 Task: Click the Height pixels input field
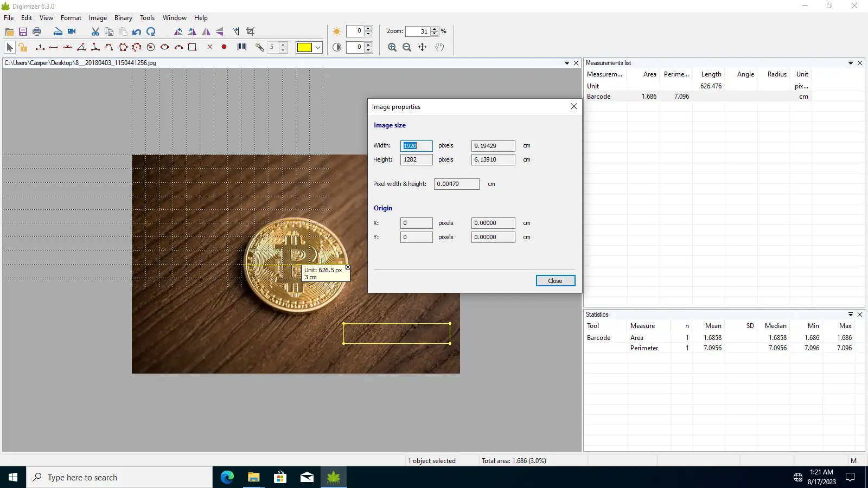[417, 159]
